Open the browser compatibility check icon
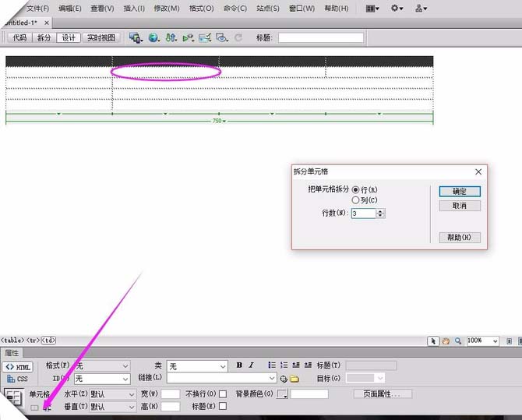The image size is (522, 420). pos(205,37)
